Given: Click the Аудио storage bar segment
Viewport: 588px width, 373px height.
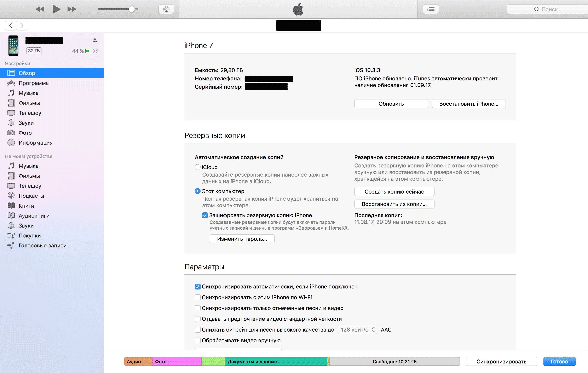Looking at the screenshot, I should pos(138,362).
